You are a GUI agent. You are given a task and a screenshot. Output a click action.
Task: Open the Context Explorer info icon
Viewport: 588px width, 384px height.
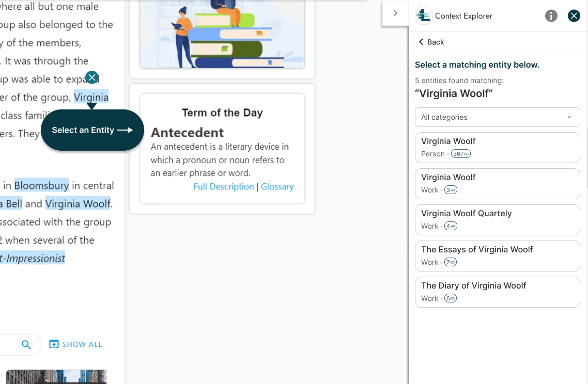(x=551, y=15)
